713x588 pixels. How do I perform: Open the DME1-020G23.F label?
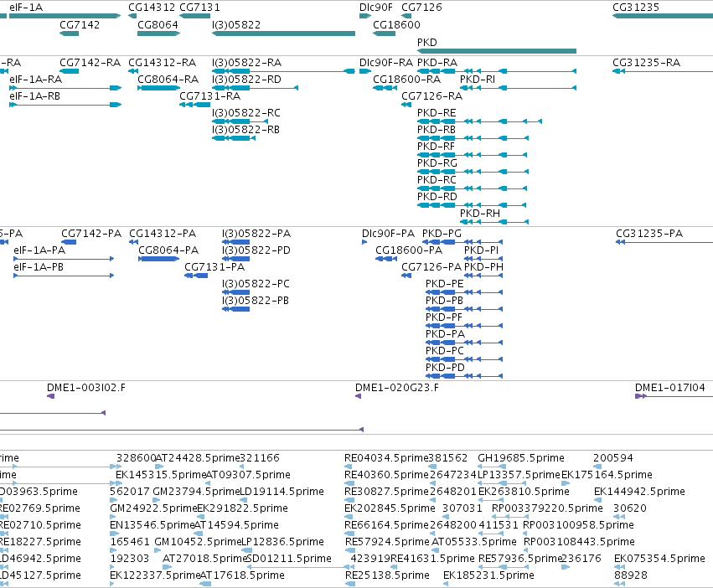coord(397,388)
